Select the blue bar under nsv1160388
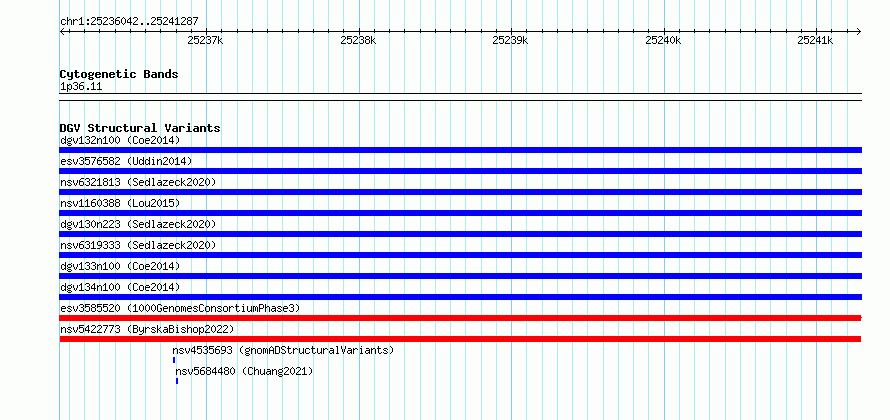This screenshot has width=890, height=420. [x=460, y=213]
